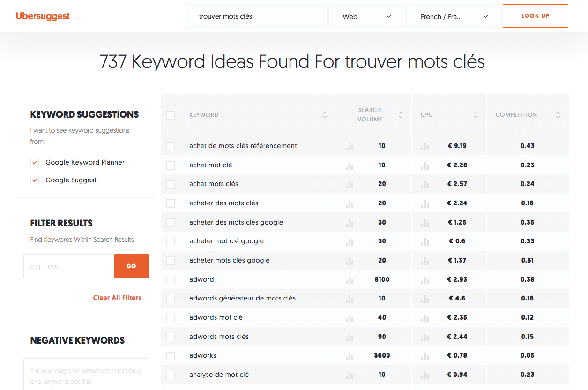Check the box for acheter des mots clés
The width and height of the screenshot is (588, 390).
[x=171, y=203]
